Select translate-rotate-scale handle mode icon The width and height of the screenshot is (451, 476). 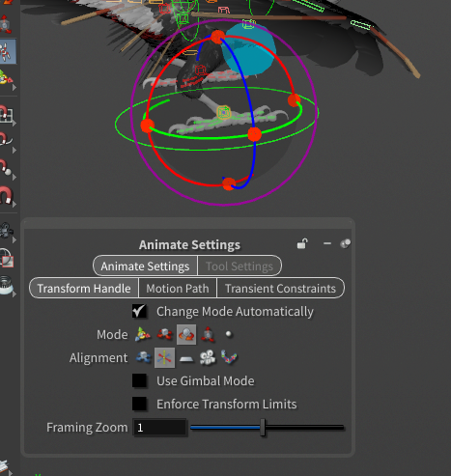pos(143,335)
